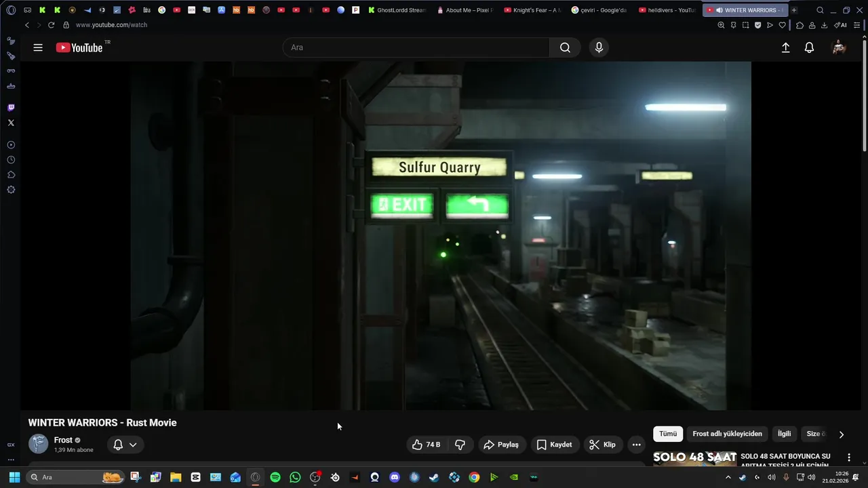
Task: Open the Twitch sidebar panel
Action: point(11,108)
